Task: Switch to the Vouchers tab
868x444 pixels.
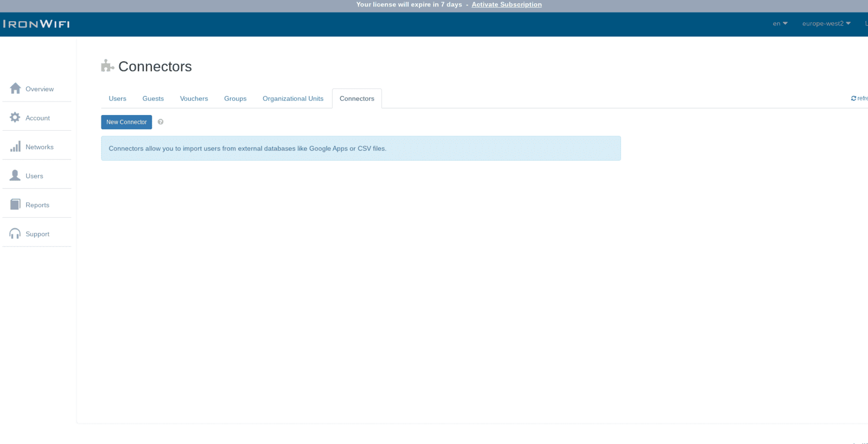Action: point(194,98)
